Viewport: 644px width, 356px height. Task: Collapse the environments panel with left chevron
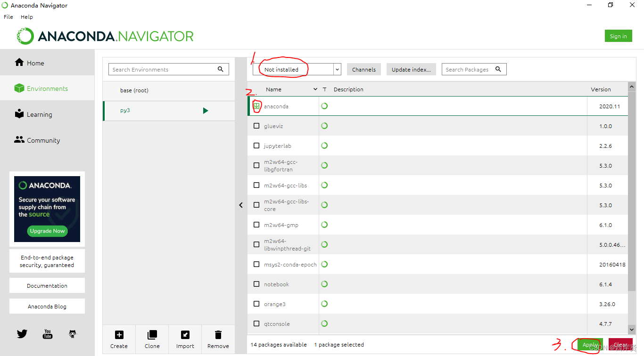pyautogui.click(x=241, y=205)
